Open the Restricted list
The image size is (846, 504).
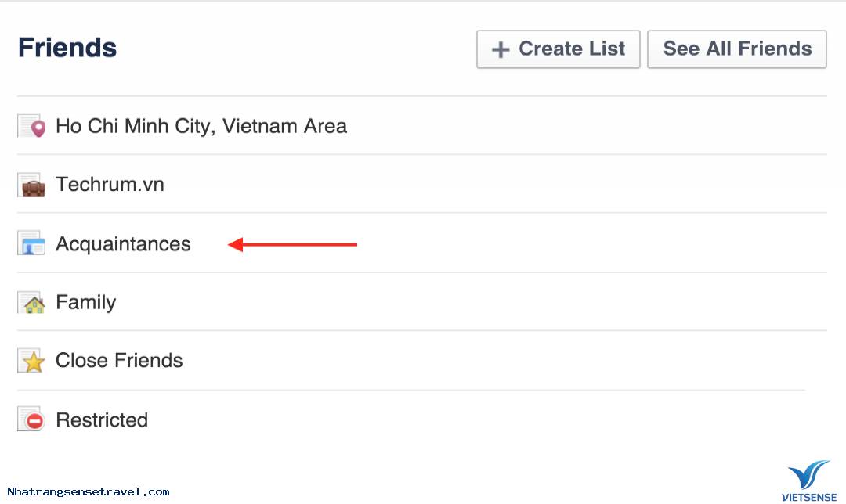pos(102,419)
